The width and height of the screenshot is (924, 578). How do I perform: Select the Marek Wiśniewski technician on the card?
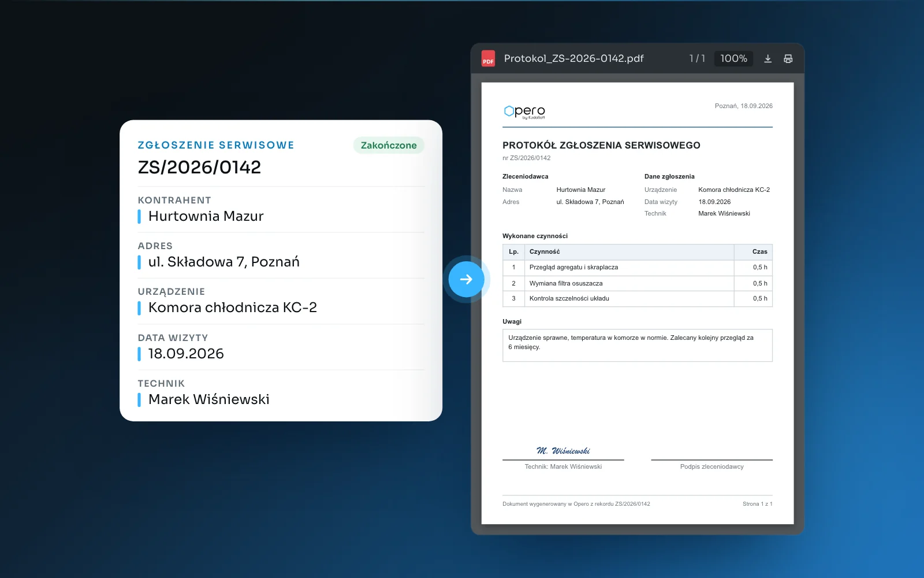[209, 399]
